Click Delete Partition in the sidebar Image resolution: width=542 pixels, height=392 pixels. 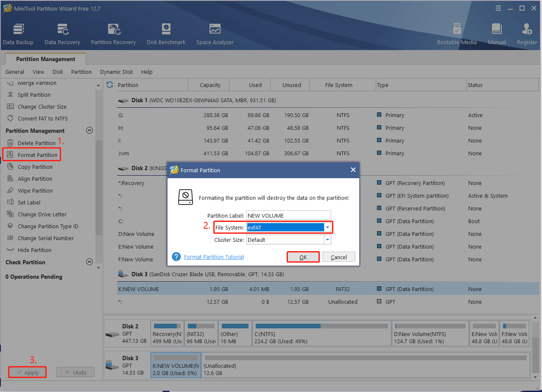[x=36, y=143]
